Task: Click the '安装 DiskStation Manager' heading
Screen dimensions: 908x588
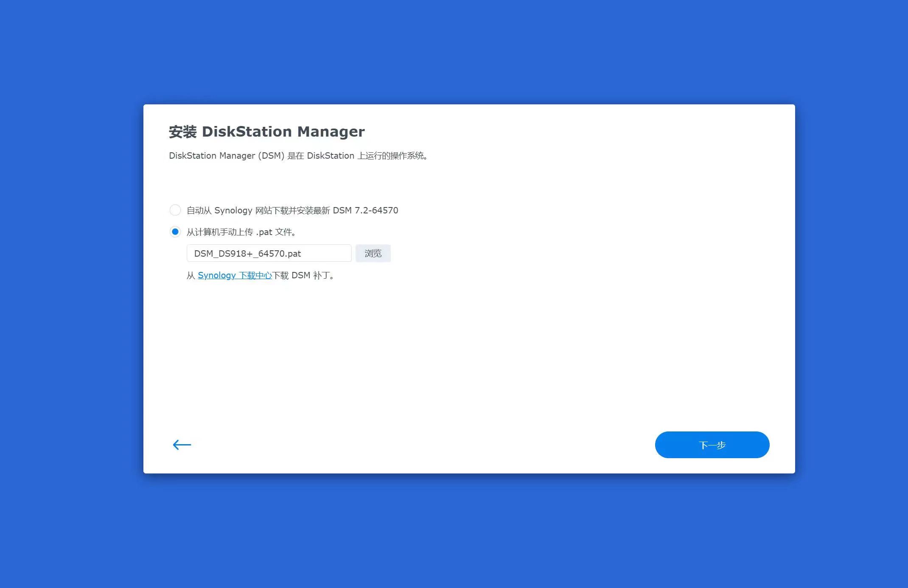Action: [x=266, y=132]
